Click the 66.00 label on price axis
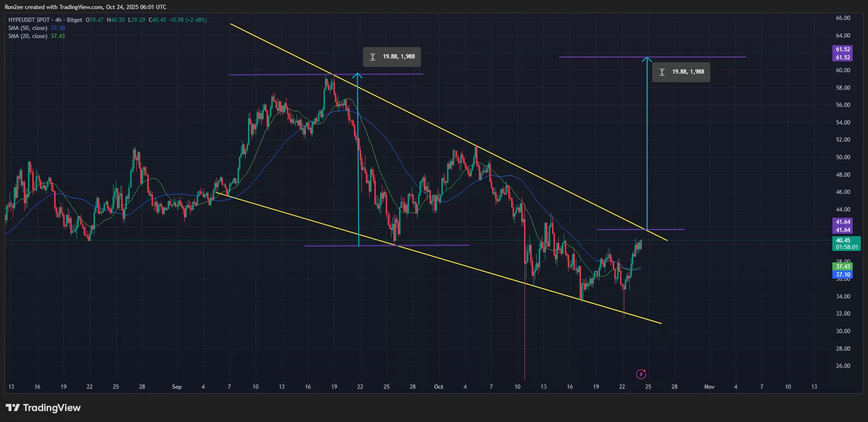Viewport: 868px width, 422px height. 843,18
